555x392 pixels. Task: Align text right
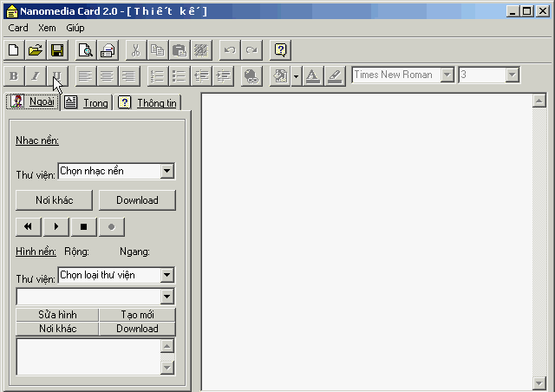click(129, 75)
